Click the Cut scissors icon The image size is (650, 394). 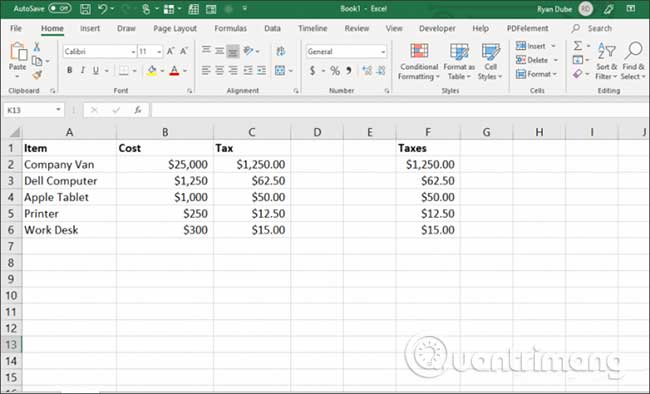coord(37,47)
